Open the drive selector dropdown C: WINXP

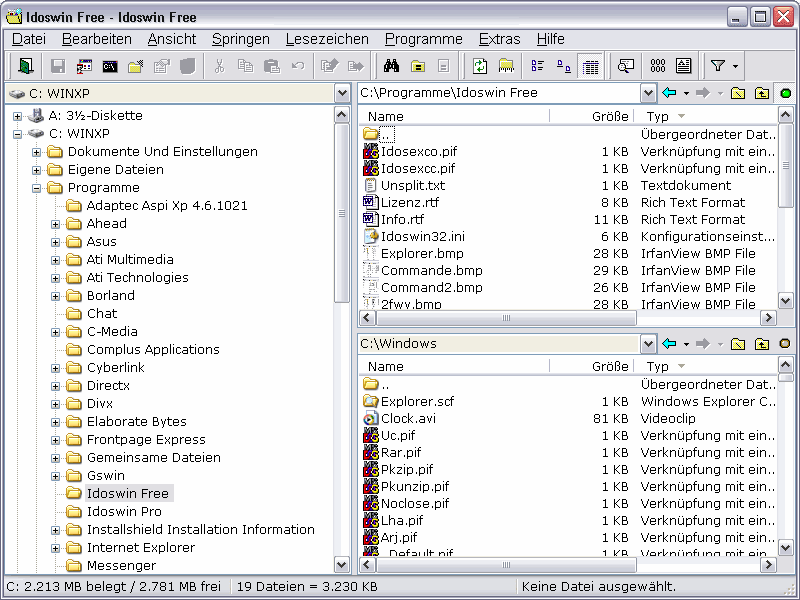342,93
